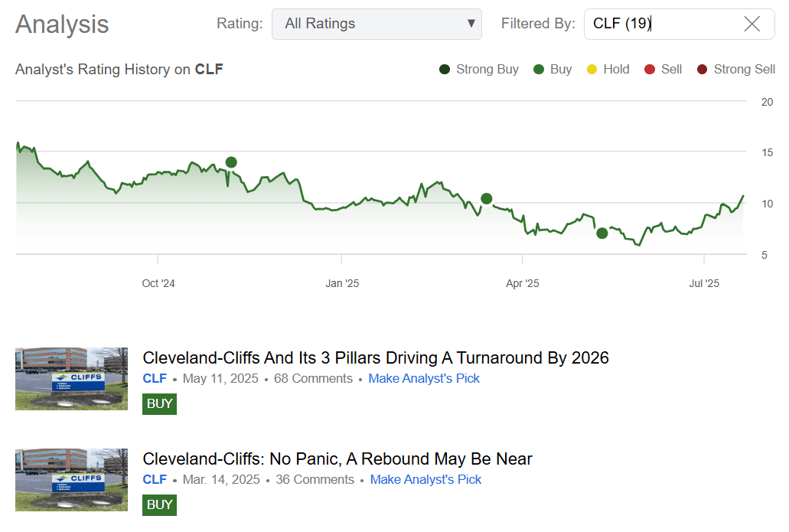The width and height of the screenshot is (789, 532).
Task: Click the May Buy marker on the chart
Action: pos(602,233)
